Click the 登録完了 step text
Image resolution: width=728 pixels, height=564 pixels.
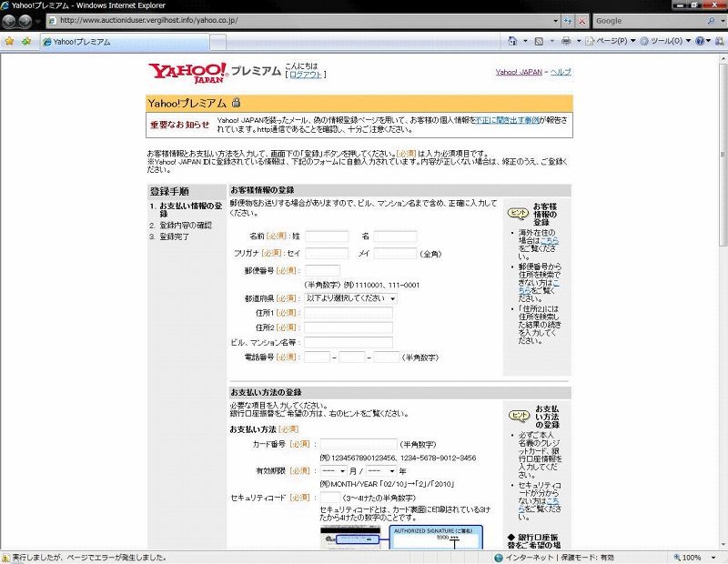174,237
